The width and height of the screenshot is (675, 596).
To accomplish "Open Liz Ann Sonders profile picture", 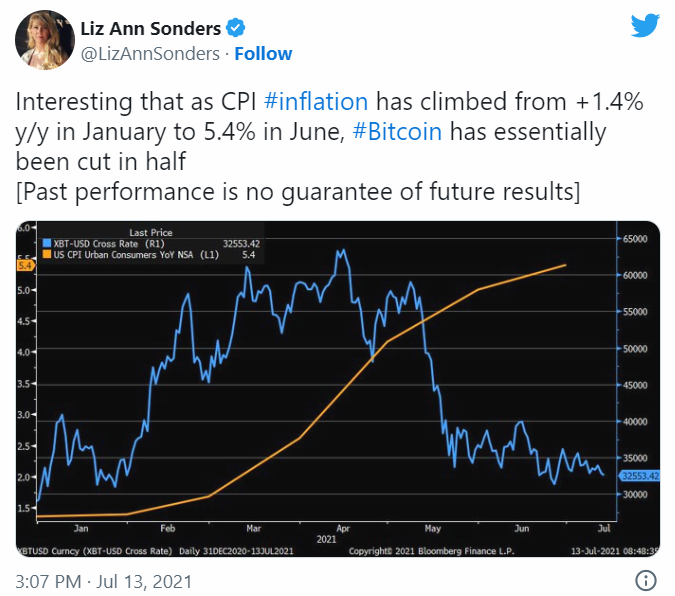I will point(40,39).
